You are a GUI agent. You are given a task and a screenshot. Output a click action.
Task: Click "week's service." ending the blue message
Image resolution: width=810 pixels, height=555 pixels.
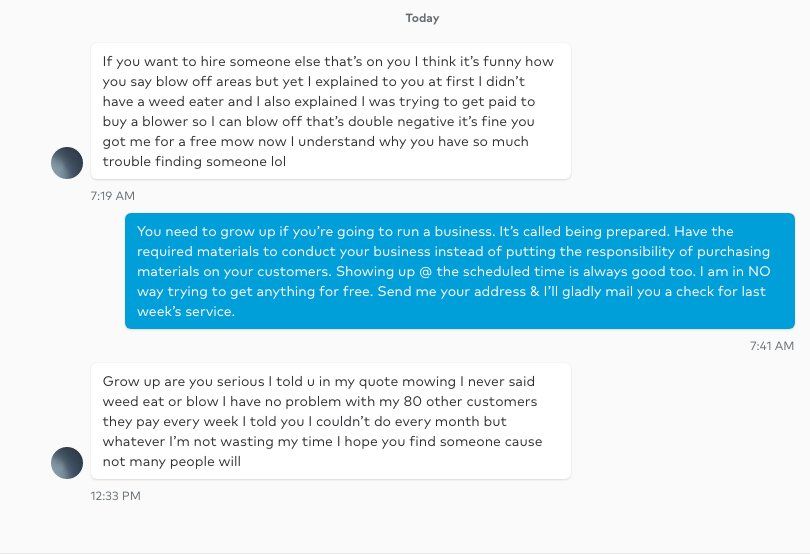(x=186, y=311)
